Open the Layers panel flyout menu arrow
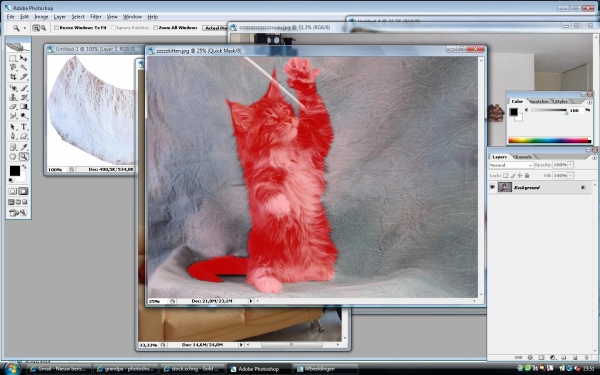 tap(594, 157)
